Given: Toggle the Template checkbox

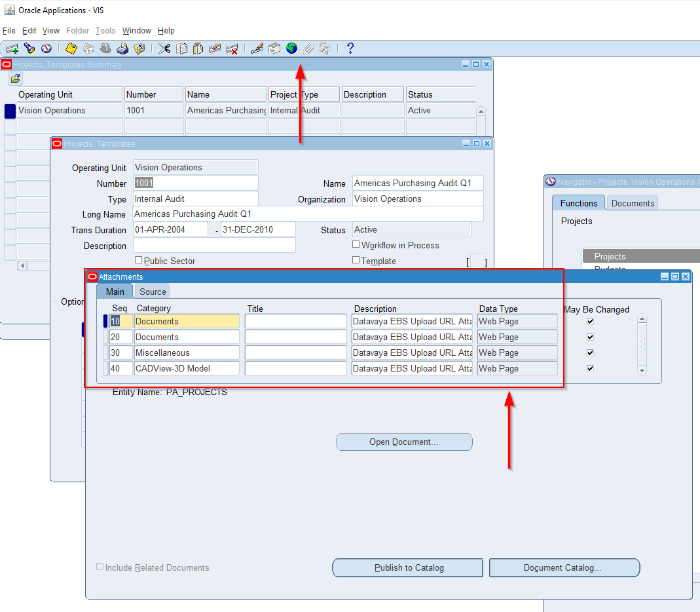Looking at the screenshot, I should click(x=356, y=260).
